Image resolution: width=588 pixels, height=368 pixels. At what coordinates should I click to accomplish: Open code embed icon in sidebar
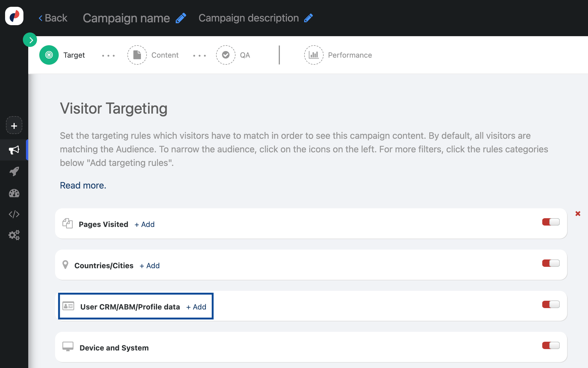(14, 214)
